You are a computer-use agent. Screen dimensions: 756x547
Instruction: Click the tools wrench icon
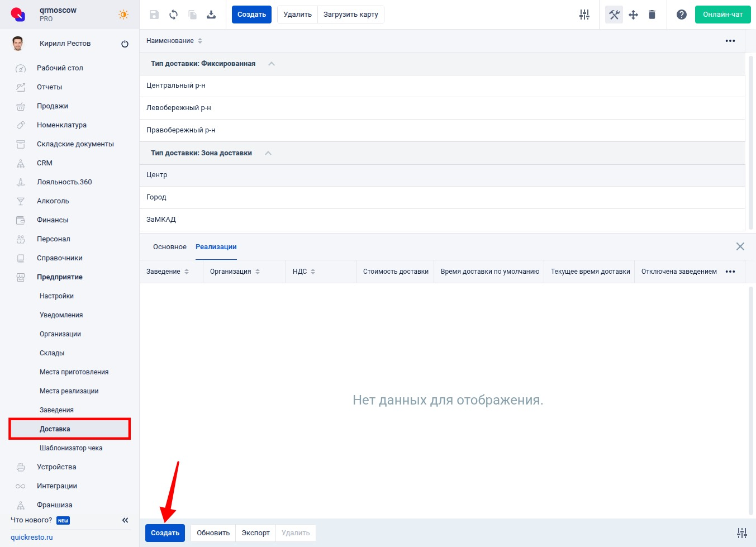click(614, 15)
